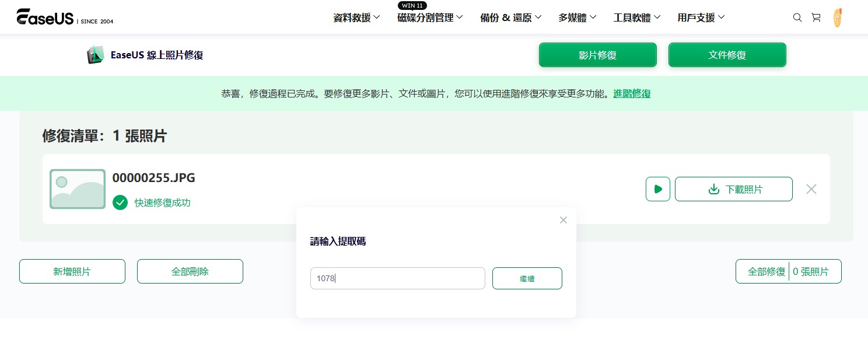
Task: Open the shopping cart icon
Action: pyautogui.click(x=816, y=18)
